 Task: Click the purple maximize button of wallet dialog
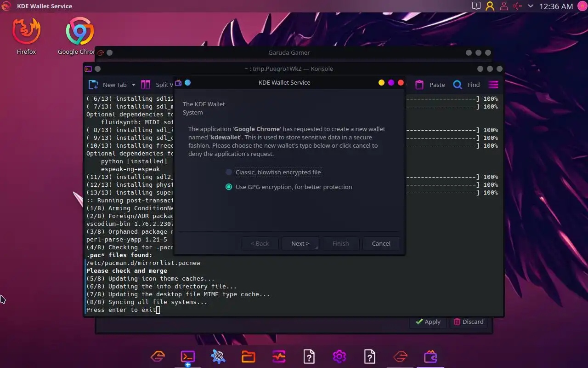click(391, 83)
